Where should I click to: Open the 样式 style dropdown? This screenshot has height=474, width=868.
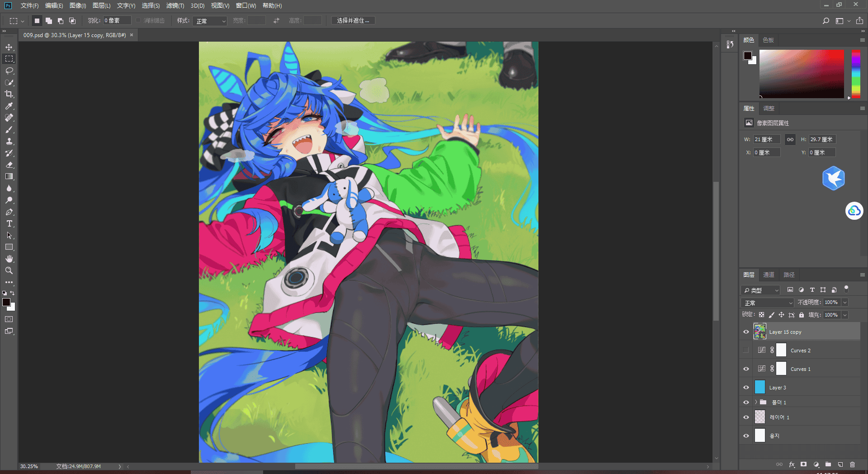click(x=209, y=21)
